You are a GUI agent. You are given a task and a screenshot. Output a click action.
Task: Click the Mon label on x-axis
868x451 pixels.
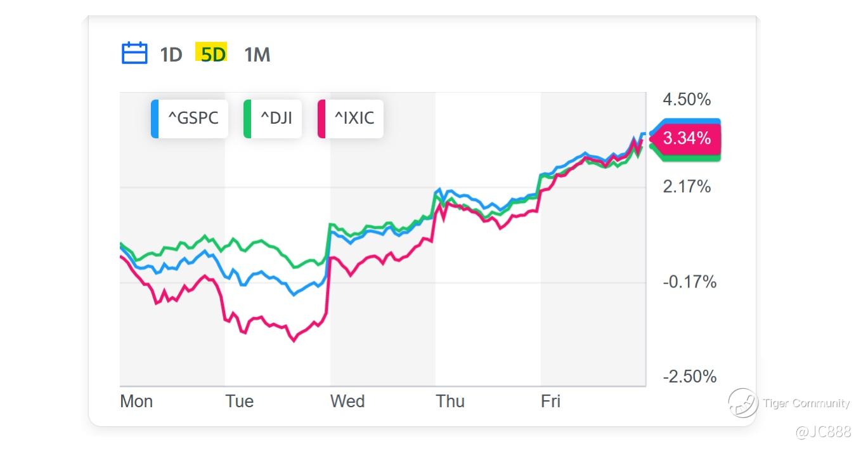click(136, 401)
